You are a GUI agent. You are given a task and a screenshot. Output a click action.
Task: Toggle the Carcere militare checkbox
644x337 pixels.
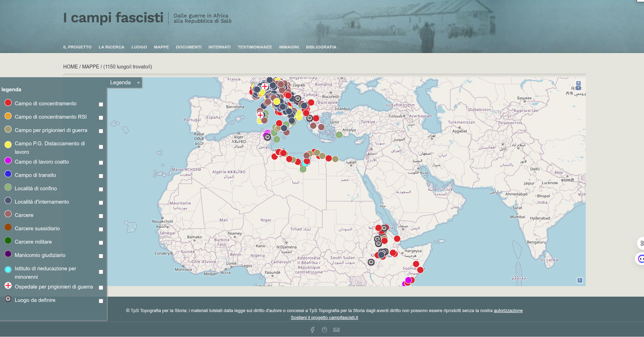[x=101, y=243]
